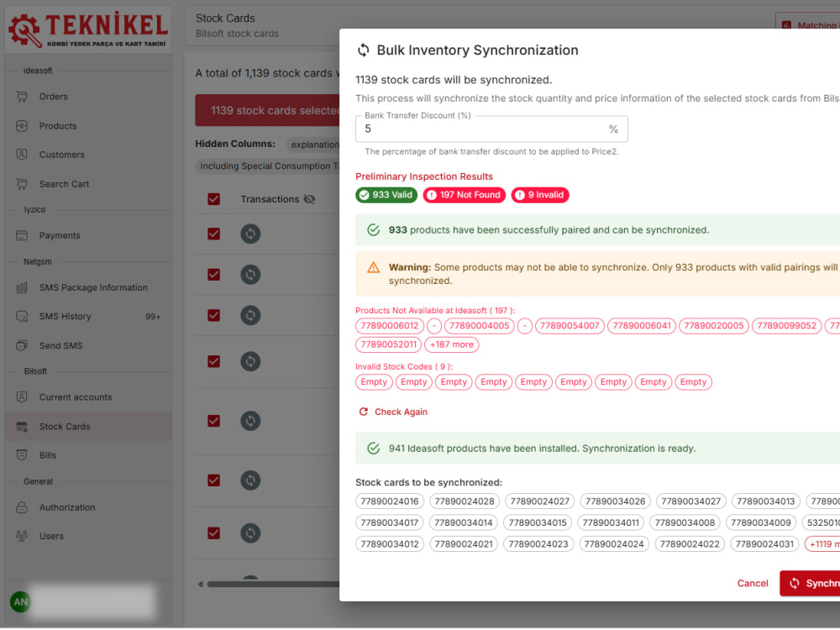Open the Orders cart icon
Viewport: 840px width, 630px height.
click(x=22, y=97)
